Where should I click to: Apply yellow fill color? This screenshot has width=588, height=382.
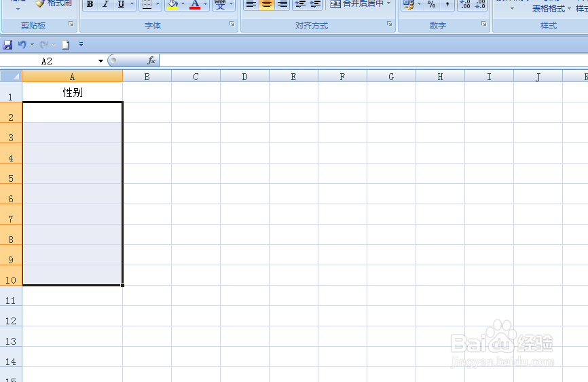coord(172,5)
